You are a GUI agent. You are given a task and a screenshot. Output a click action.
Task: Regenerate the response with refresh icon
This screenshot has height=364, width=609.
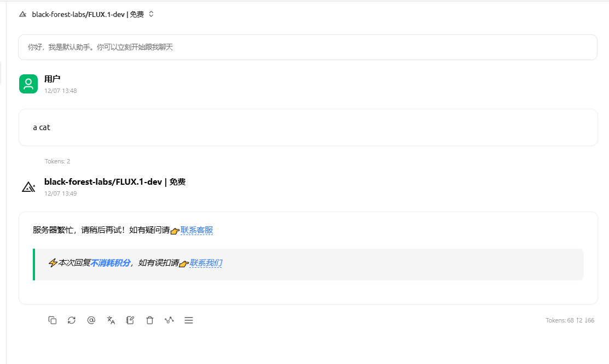(72, 320)
